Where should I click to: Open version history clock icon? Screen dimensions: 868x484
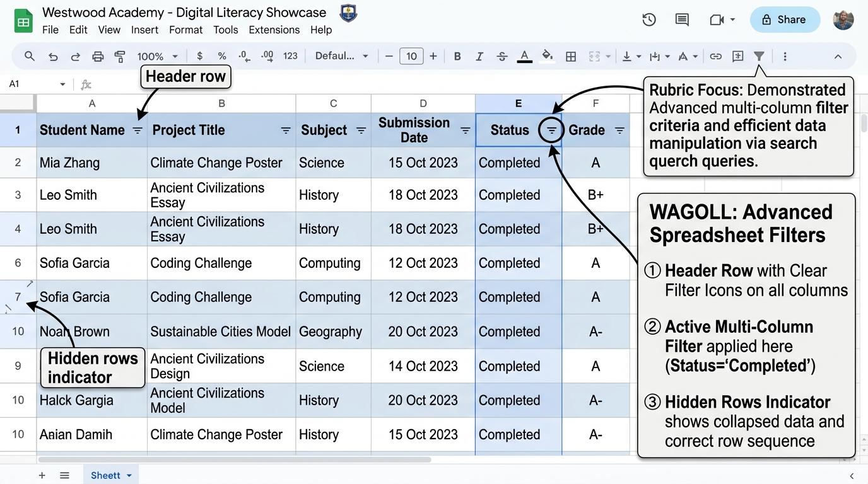coord(649,20)
